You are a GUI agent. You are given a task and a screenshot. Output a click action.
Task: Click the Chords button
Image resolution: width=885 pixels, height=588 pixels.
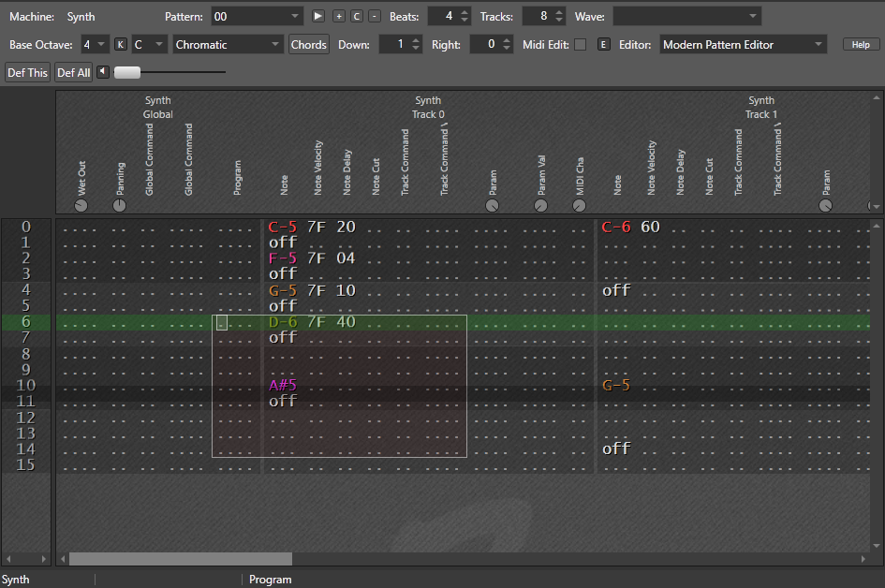309,44
